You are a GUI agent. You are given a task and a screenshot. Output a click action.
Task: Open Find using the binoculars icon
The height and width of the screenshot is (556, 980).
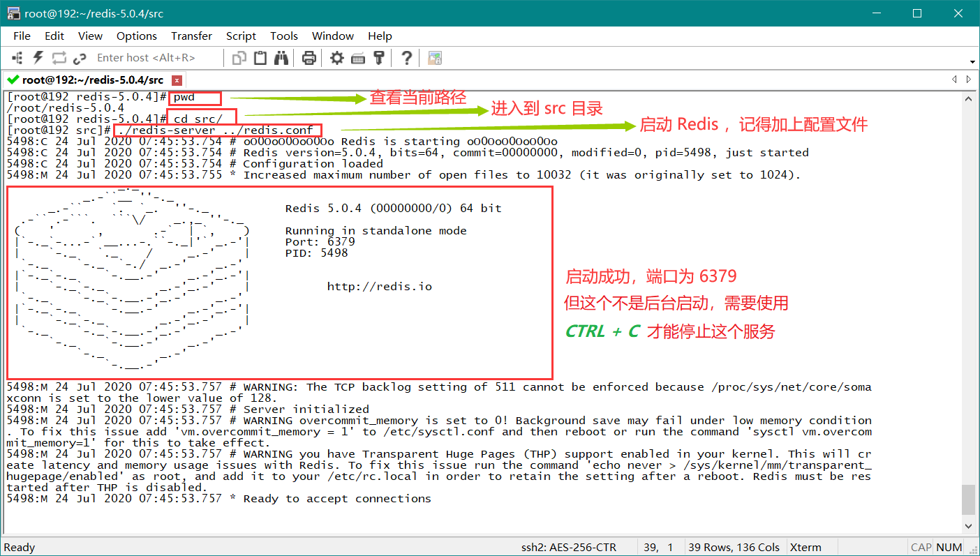(281, 58)
